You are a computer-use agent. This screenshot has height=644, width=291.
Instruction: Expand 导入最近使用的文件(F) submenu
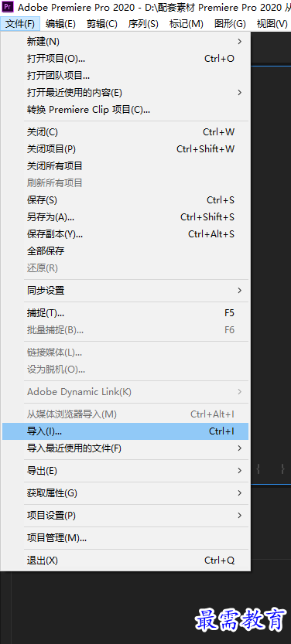[125, 448]
